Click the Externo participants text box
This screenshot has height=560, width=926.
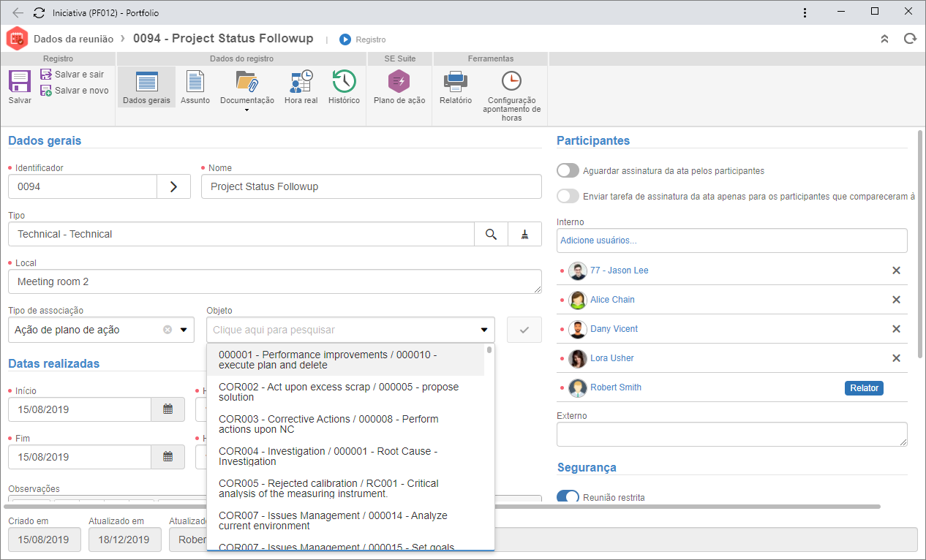tap(731, 434)
